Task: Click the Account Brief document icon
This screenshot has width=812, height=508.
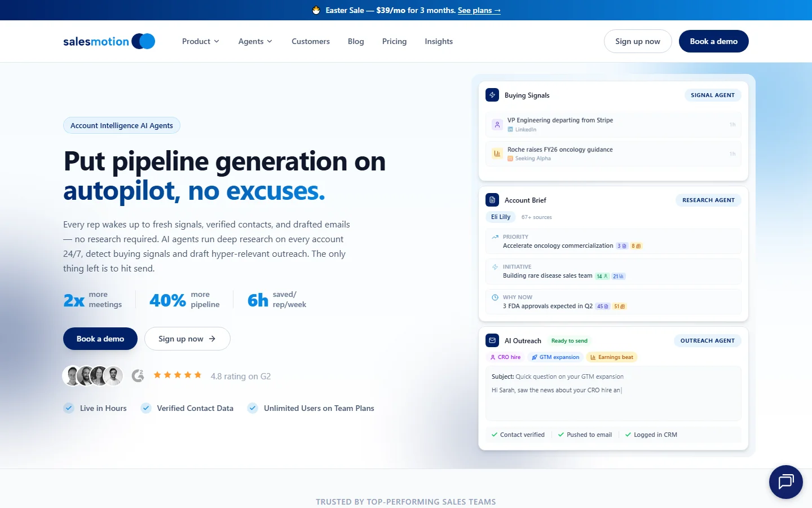Action: pos(493,200)
